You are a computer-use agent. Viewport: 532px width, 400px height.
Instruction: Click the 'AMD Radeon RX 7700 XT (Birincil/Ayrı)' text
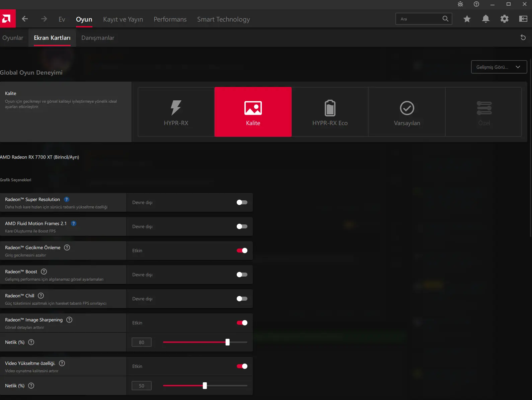coord(40,157)
